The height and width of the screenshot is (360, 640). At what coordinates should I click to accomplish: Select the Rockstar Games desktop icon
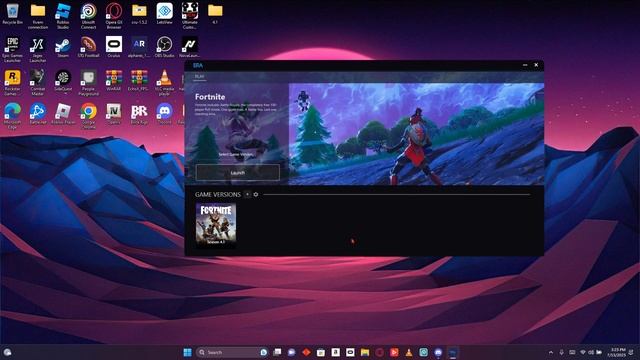click(12, 83)
